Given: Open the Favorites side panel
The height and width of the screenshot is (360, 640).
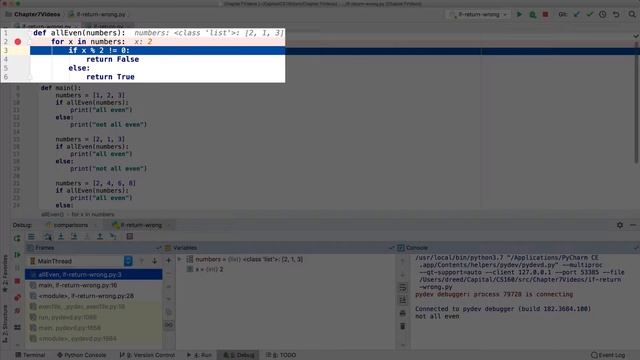Looking at the screenshot, I should (x=5, y=273).
